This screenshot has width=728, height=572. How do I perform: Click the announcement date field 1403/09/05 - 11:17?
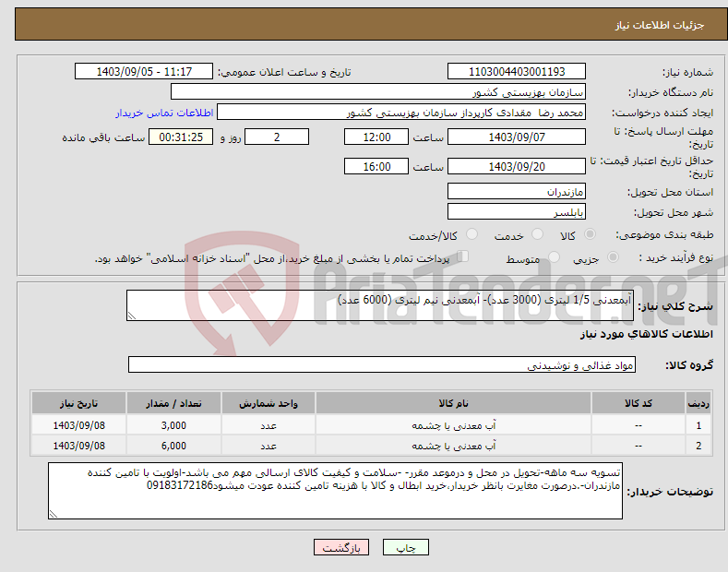coord(144,72)
